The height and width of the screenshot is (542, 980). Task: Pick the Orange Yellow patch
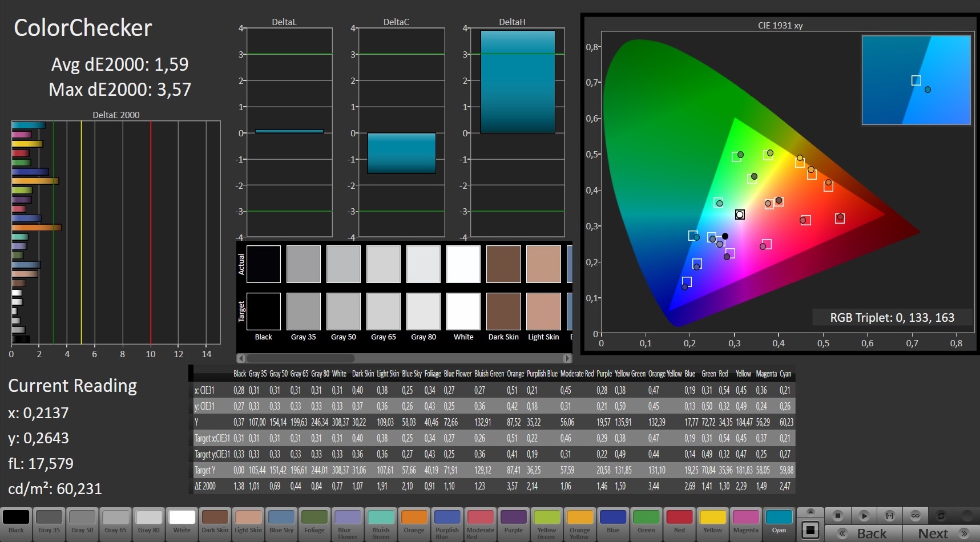(580, 523)
